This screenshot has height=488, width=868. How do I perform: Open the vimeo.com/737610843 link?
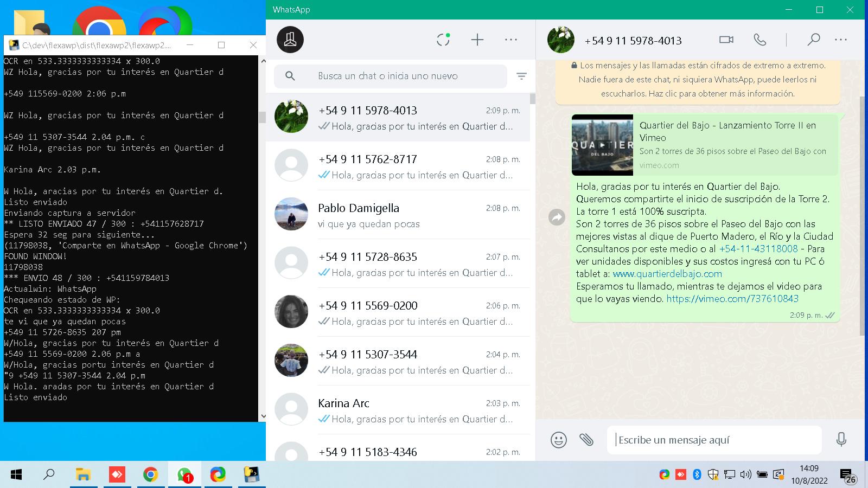click(732, 299)
